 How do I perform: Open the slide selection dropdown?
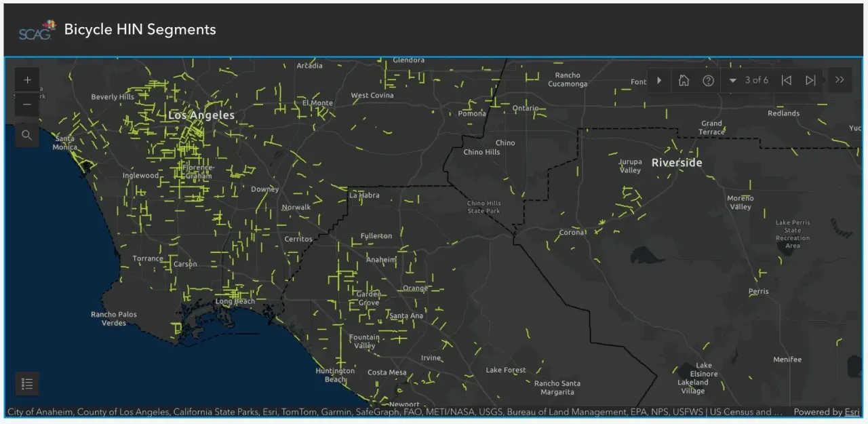pyautogui.click(x=732, y=80)
